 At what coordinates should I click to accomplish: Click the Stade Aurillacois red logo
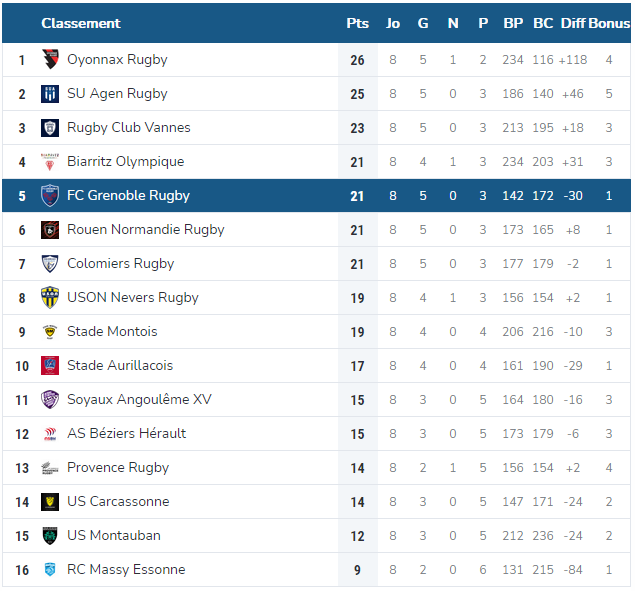[50, 366]
